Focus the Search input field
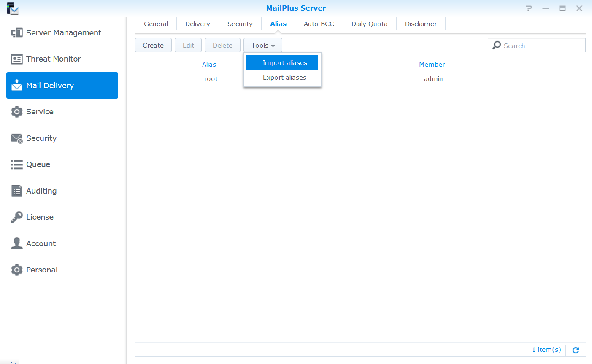Viewport: 592px width, 364px height. tap(537, 45)
